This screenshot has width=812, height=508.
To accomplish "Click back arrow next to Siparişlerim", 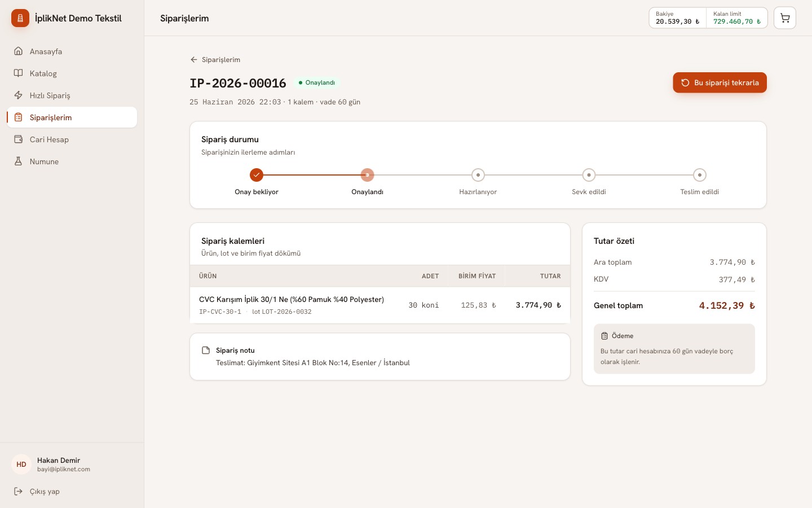I will click(194, 59).
